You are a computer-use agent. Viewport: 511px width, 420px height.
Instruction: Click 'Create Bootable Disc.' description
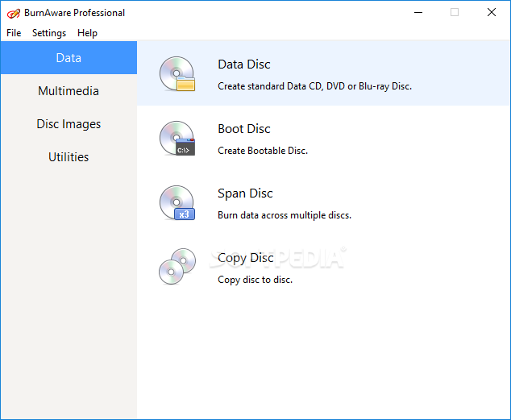[263, 151]
